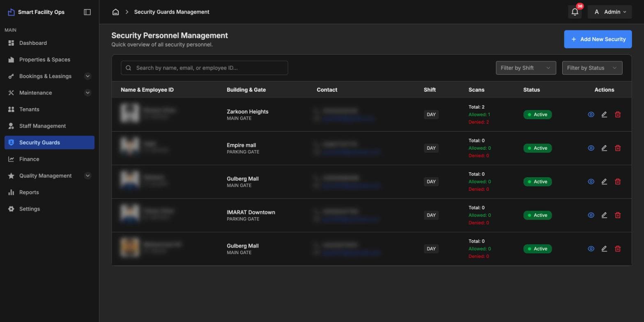
Task: Select Security Guards in sidebar
Action: click(49, 142)
